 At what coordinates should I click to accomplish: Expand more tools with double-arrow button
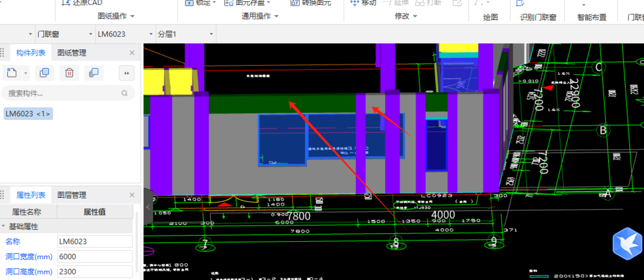[126, 73]
